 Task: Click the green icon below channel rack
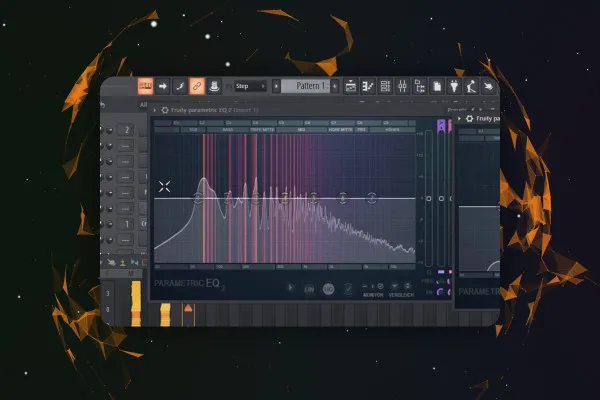point(122,263)
